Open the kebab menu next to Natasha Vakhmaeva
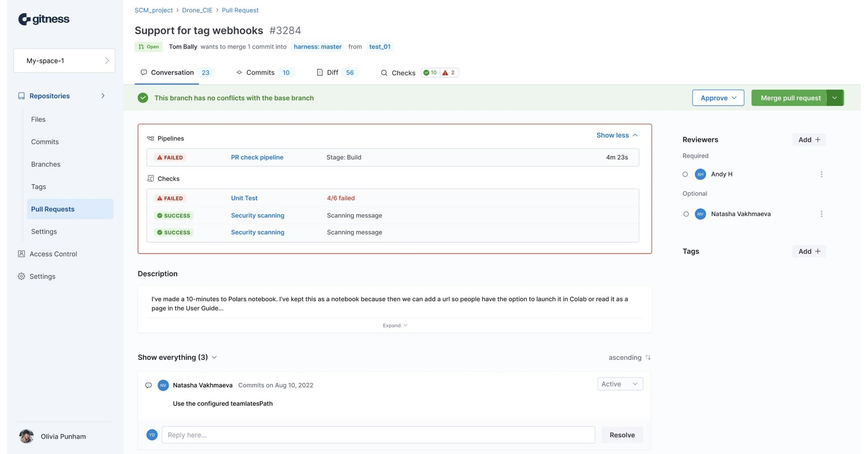The height and width of the screenshot is (454, 868). point(821,214)
